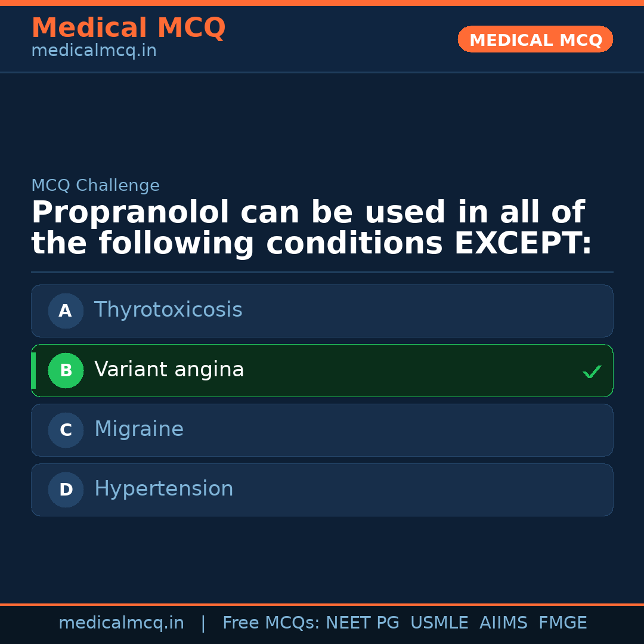Click the orange MEDICAL MCQ badge

click(535, 39)
